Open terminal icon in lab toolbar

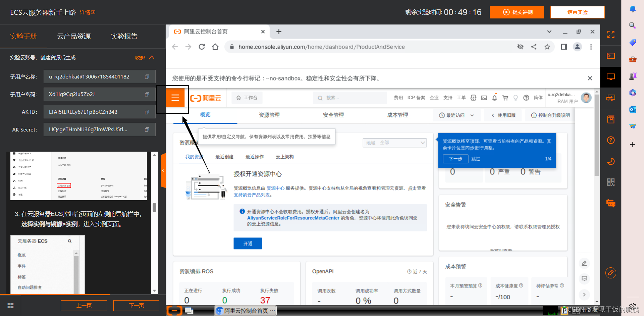click(x=611, y=56)
